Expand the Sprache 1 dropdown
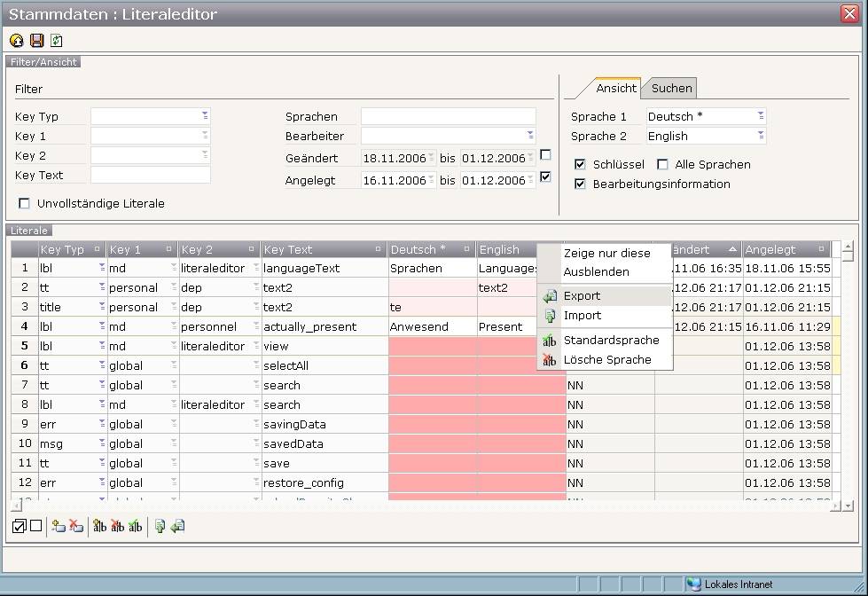Image resolution: width=868 pixels, height=596 pixels. click(x=760, y=116)
